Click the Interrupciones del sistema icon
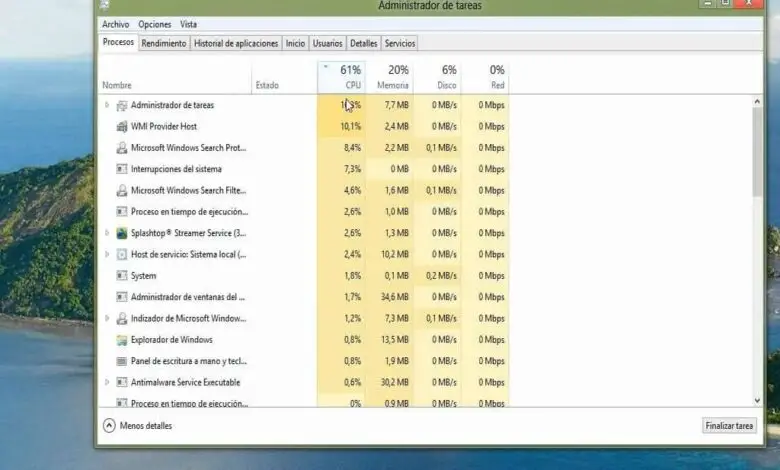The height and width of the screenshot is (470, 780). tap(122, 169)
